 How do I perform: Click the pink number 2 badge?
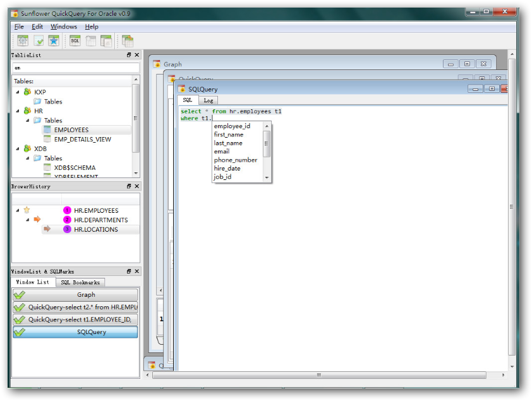pyautogui.click(x=67, y=220)
